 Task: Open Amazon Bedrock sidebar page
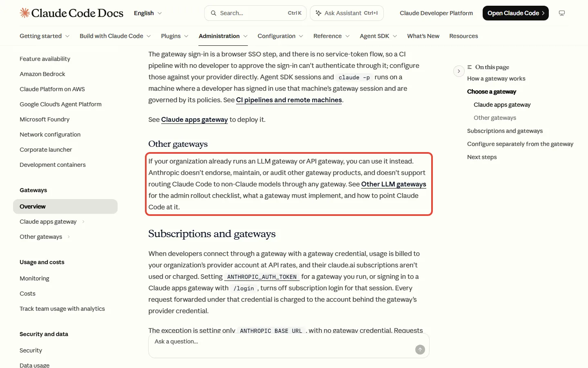point(42,74)
